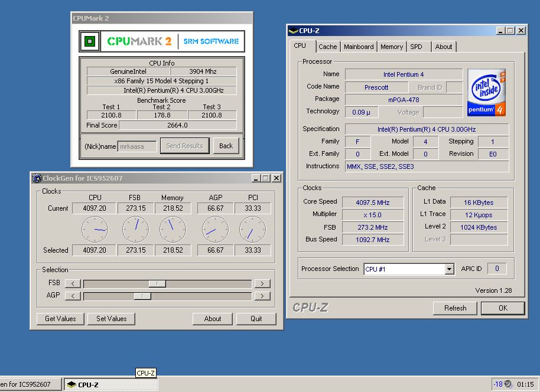Click the OK button in CPU-Z
This screenshot has height=392, width=540.
(x=503, y=308)
